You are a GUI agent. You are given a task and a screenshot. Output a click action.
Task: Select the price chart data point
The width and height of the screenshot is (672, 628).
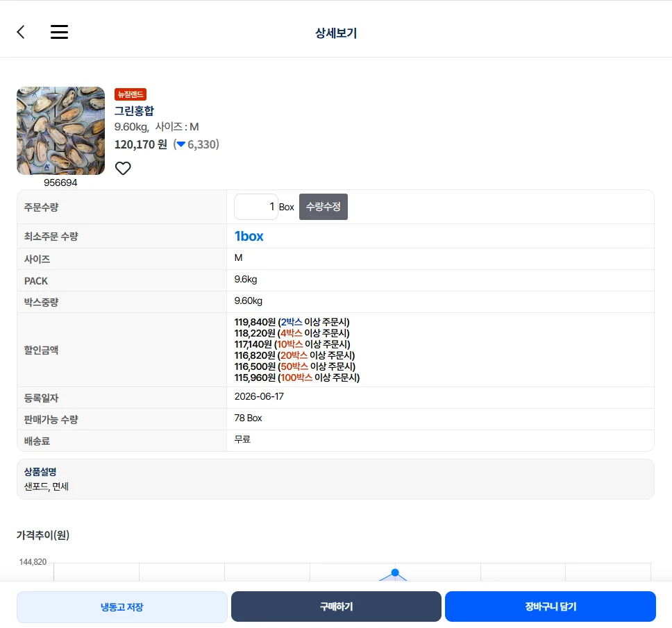click(x=395, y=572)
